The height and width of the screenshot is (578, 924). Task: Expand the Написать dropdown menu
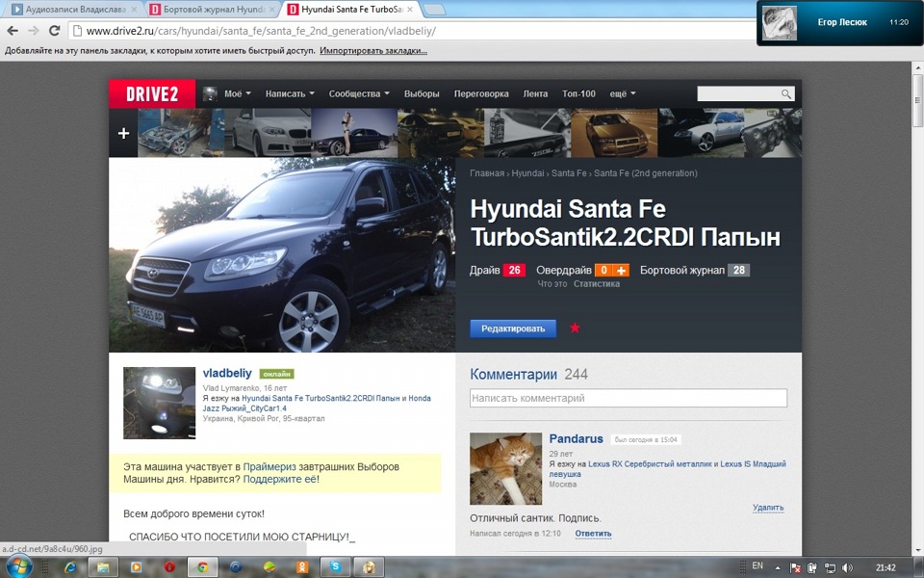(290, 93)
